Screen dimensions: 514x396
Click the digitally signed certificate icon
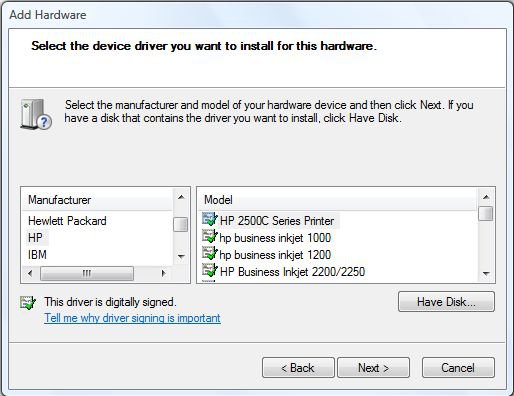coord(28,303)
